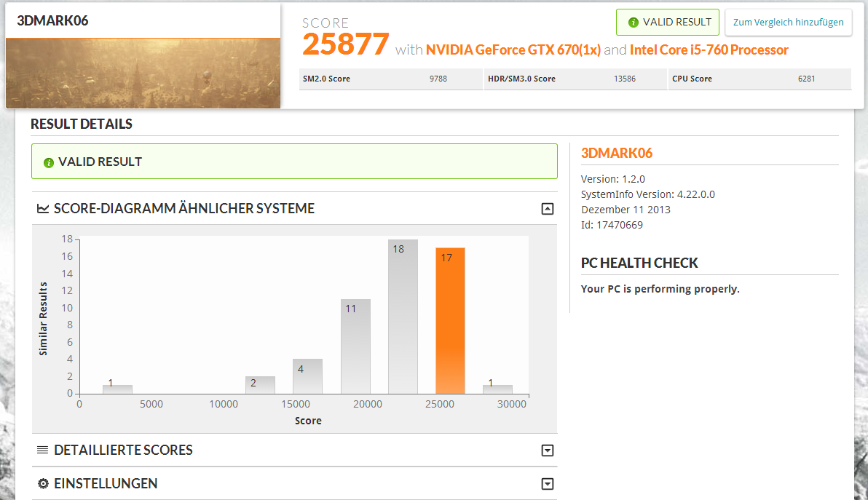
Task: Collapse the Score-Diagramm ähnlicher Systeme section
Action: pyautogui.click(x=548, y=209)
